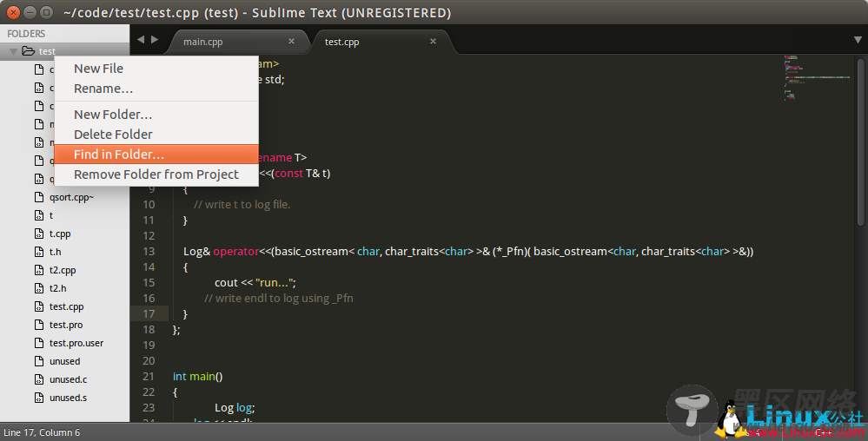Click the minimap code overview
Viewport: 868px width, 441px height.
click(x=817, y=77)
